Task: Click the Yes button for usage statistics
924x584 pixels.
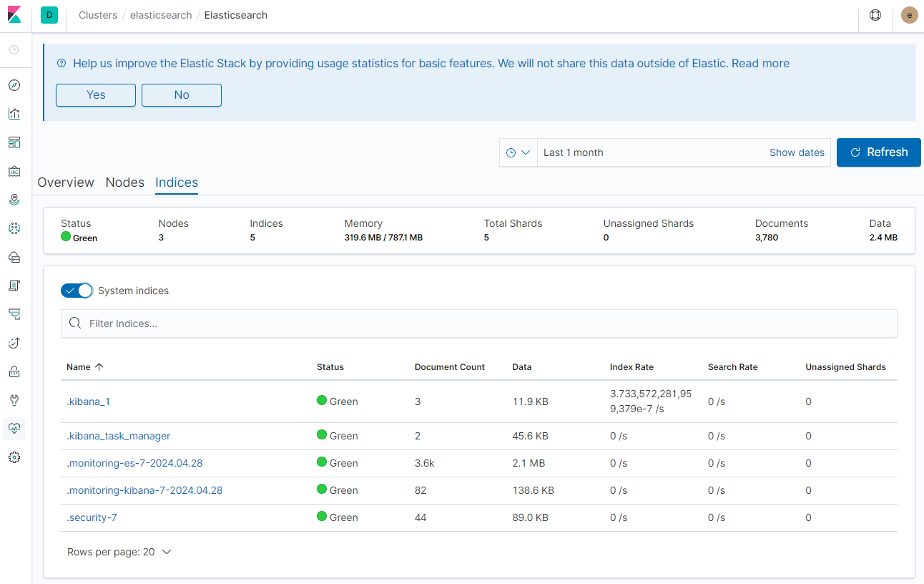Action: tap(96, 95)
